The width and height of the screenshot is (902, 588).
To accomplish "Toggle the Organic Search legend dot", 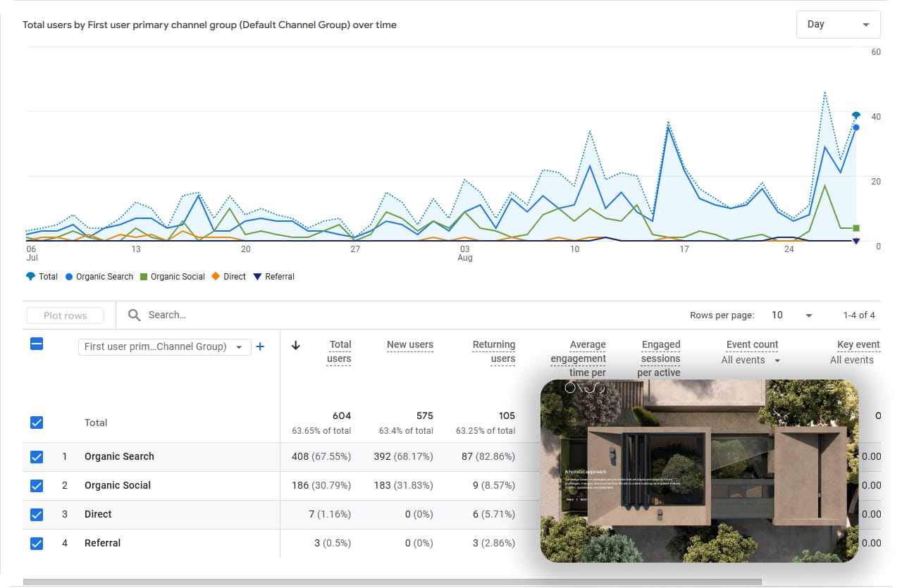I will 69,277.
